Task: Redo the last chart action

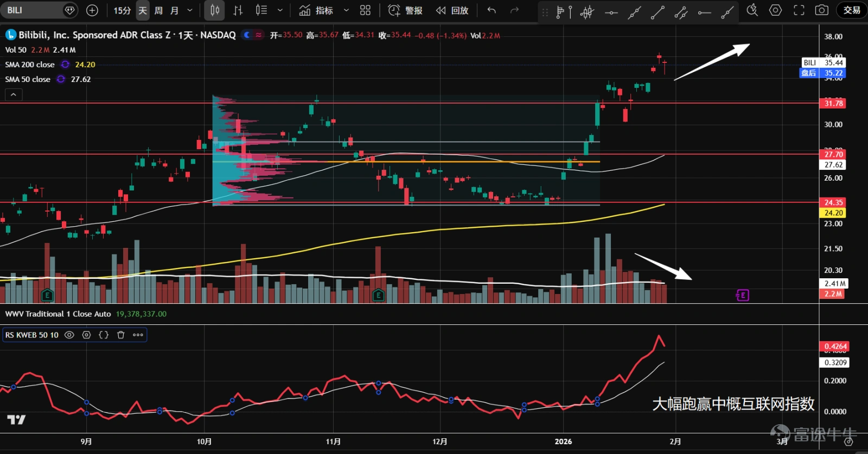Action: click(x=514, y=10)
